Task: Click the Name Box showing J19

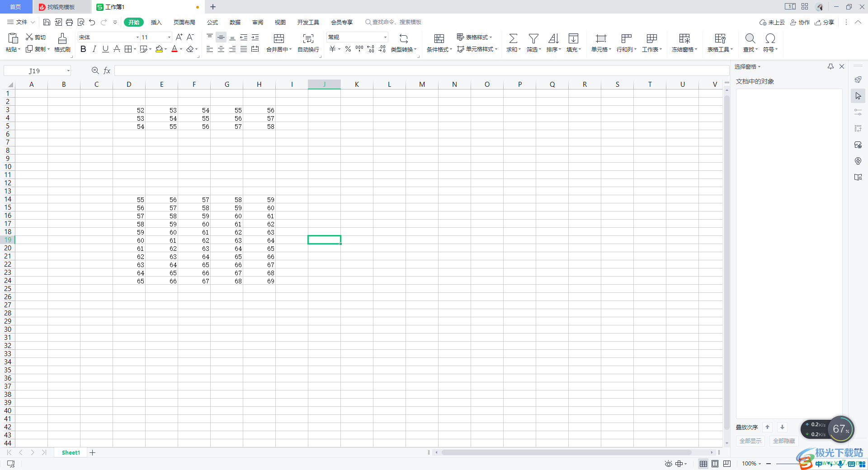Action: [37, 70]
